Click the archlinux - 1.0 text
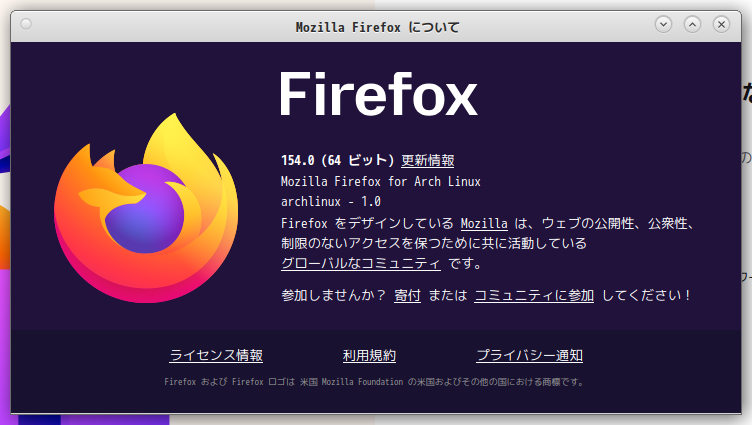 pos(331,201)
